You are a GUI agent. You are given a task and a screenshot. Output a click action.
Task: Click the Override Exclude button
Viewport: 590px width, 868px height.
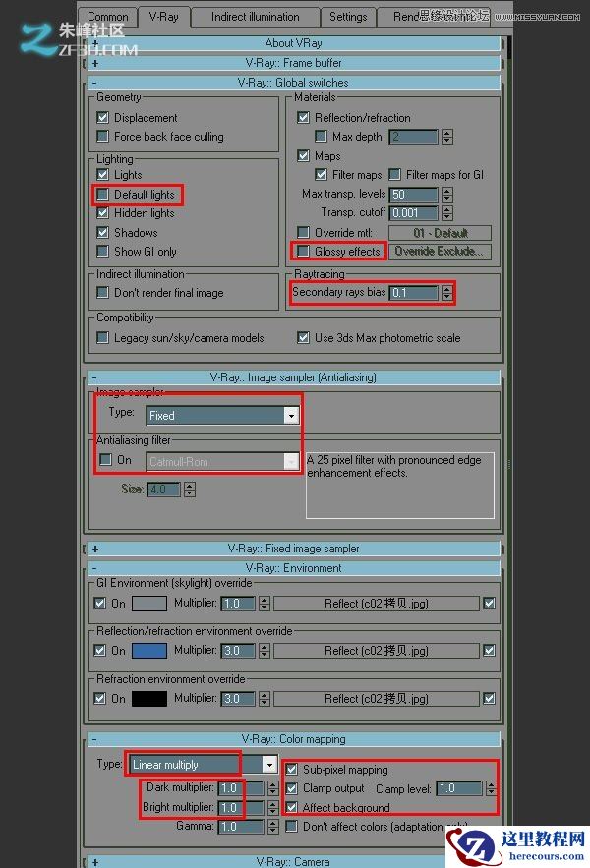click(x=440, y=252)
